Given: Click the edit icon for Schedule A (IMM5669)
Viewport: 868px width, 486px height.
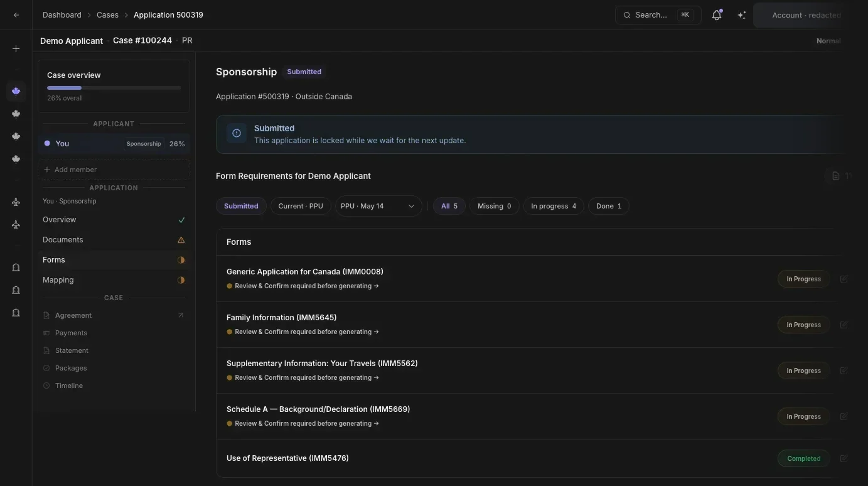Looking at the screenshot, I should pos(844,416).
